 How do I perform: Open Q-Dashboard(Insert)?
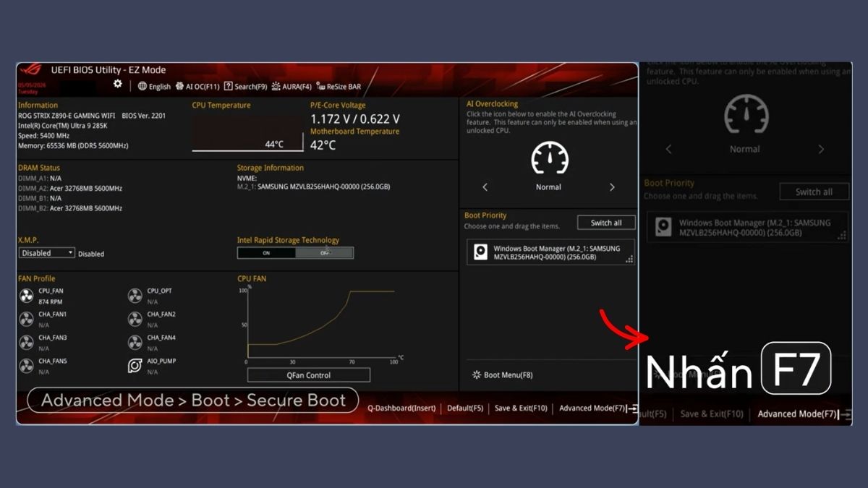click(x=401, y=408)
